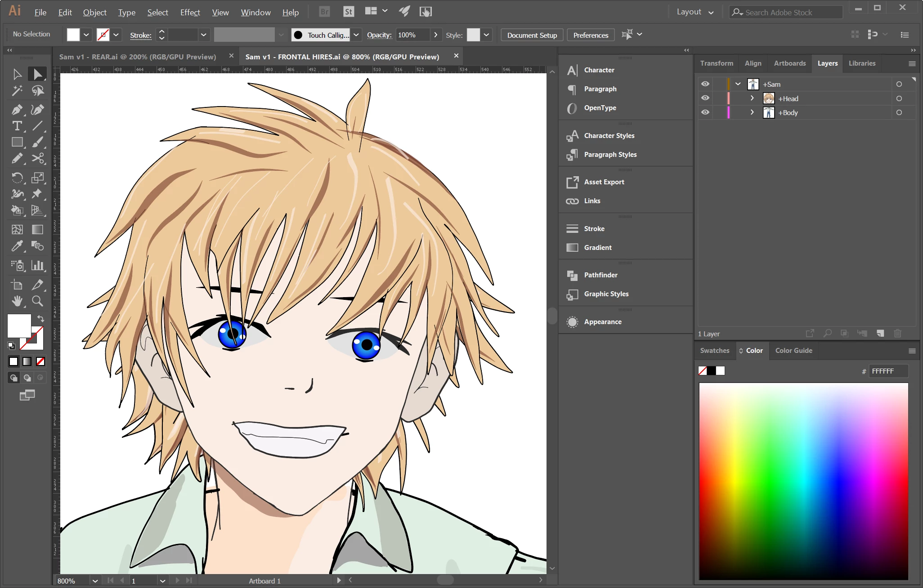923x588 pixels.
Task: Click the Document Setup button
Action: (x=532, y=35)
